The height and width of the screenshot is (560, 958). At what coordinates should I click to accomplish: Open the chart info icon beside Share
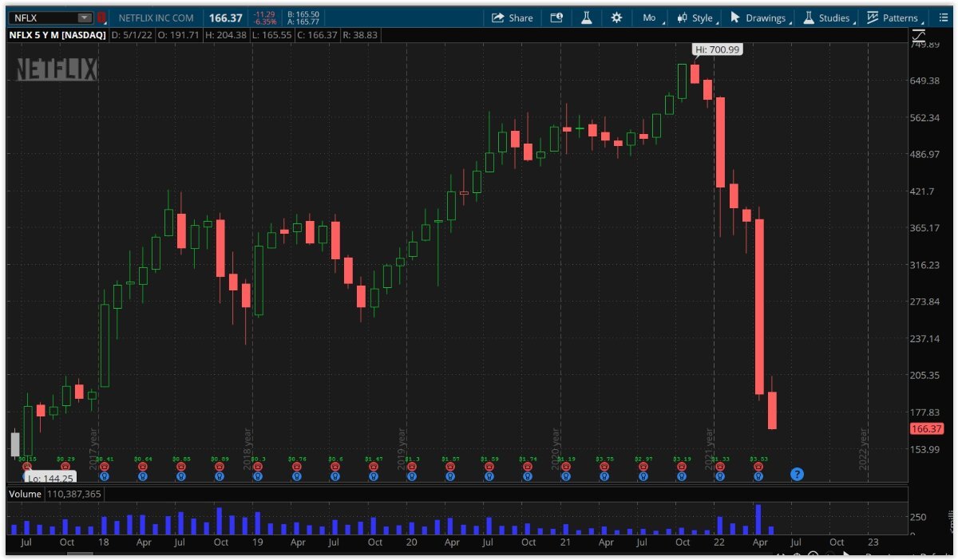556,18
